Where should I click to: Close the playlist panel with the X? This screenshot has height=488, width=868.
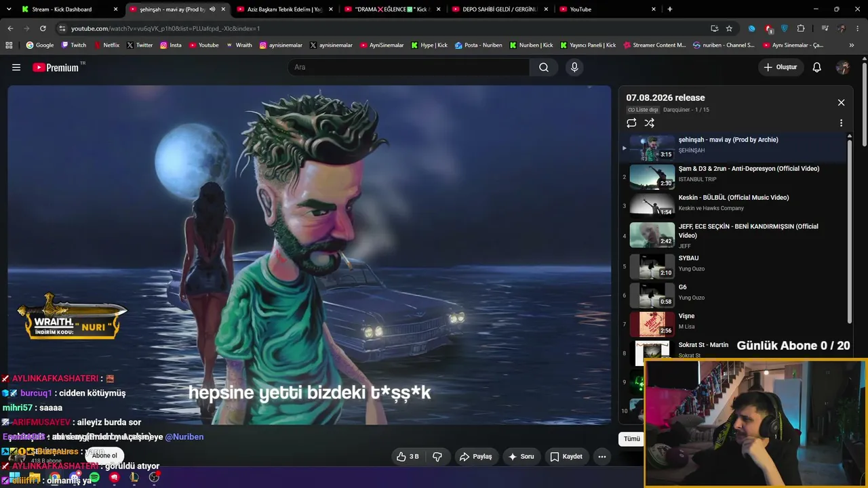click(841, 102)
